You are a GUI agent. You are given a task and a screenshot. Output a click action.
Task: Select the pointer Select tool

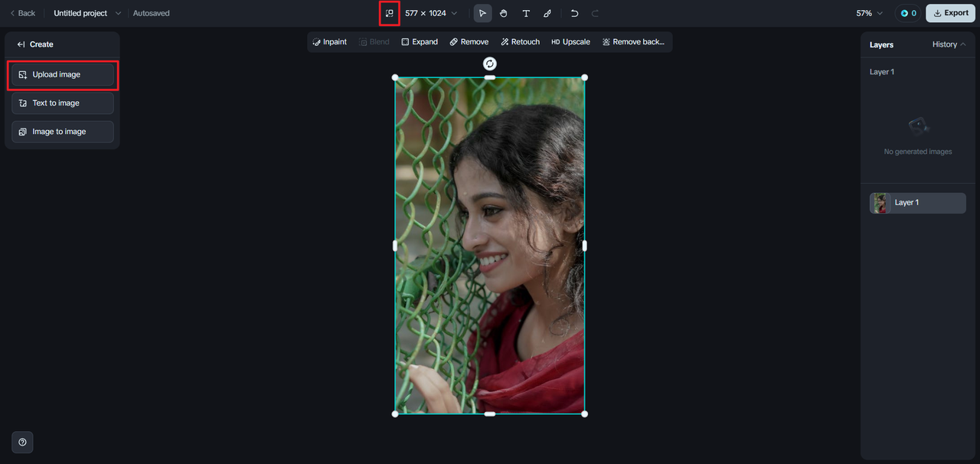(x=482, y=13)
